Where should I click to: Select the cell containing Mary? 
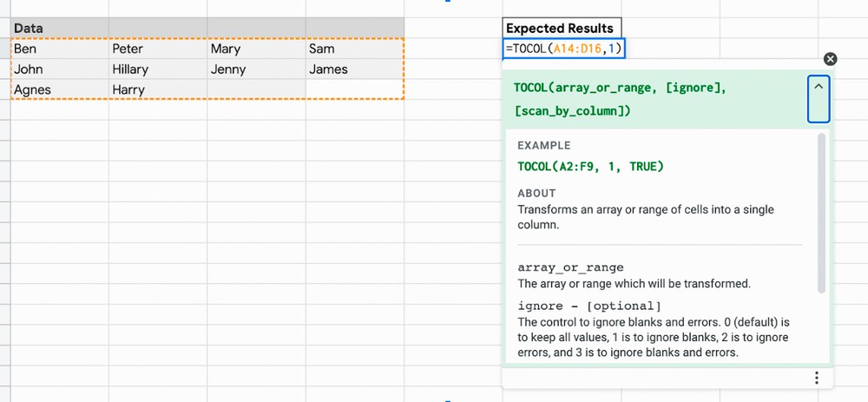[256, 49]
